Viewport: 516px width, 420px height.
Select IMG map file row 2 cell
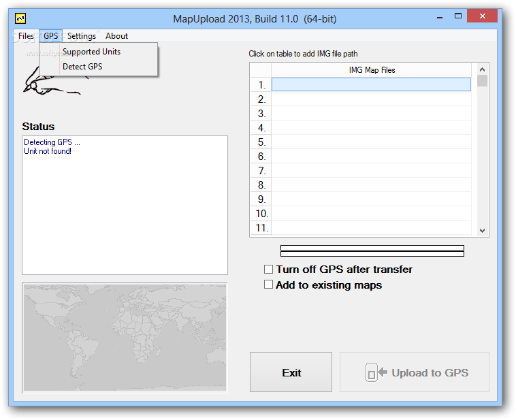(371, 99)
